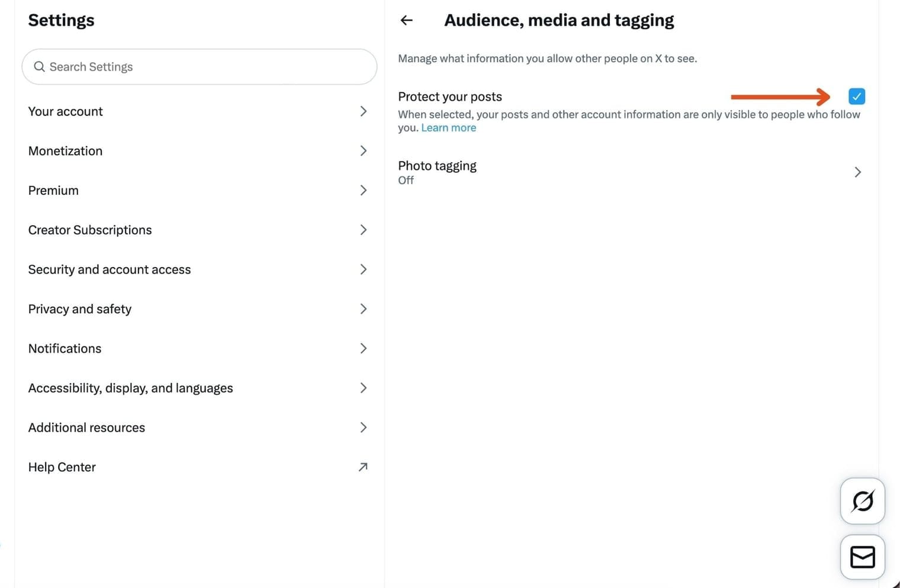Click the external link arrow beside Help Center
The height and width of the screenshot is (588, 900).
pyautogui.click(x=363, y=467)
